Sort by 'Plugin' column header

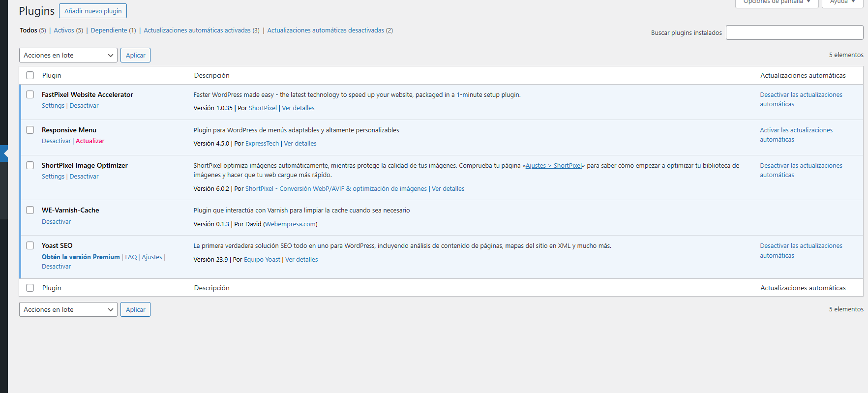click(x=52, y=75)
